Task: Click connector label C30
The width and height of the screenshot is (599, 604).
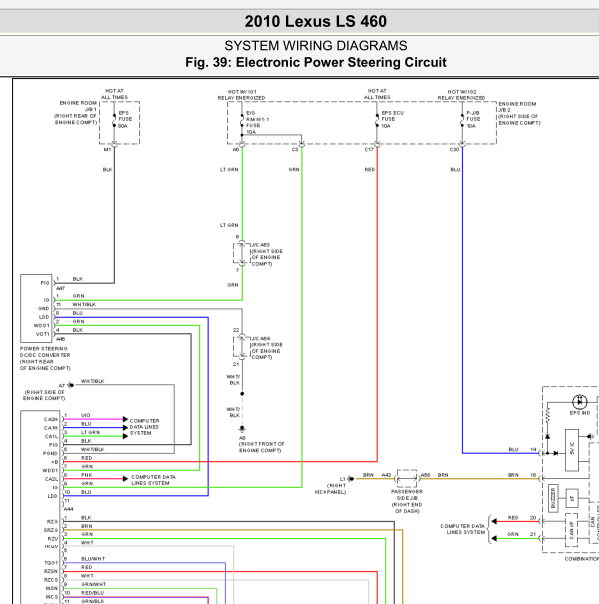Action: [x=454, y=149]
